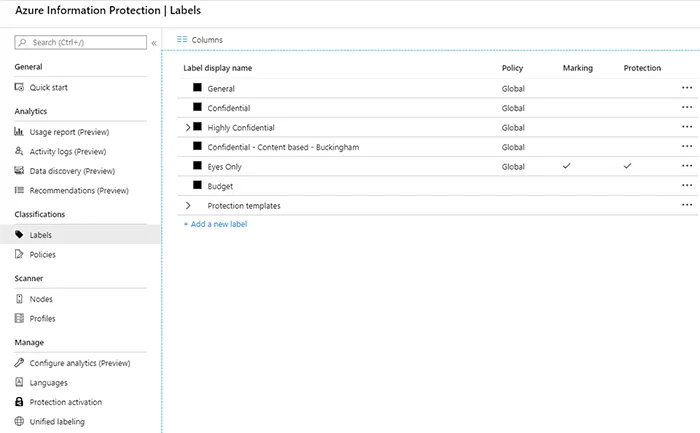
Task: Open Languages settings
Action: click(x=49, y=383)
